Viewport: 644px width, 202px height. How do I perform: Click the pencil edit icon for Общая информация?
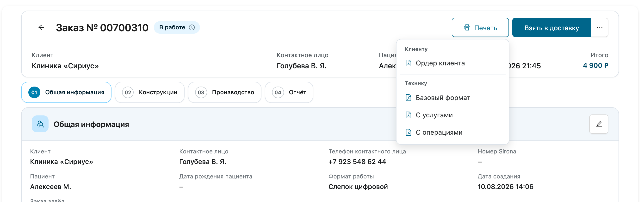coord(599,124)
